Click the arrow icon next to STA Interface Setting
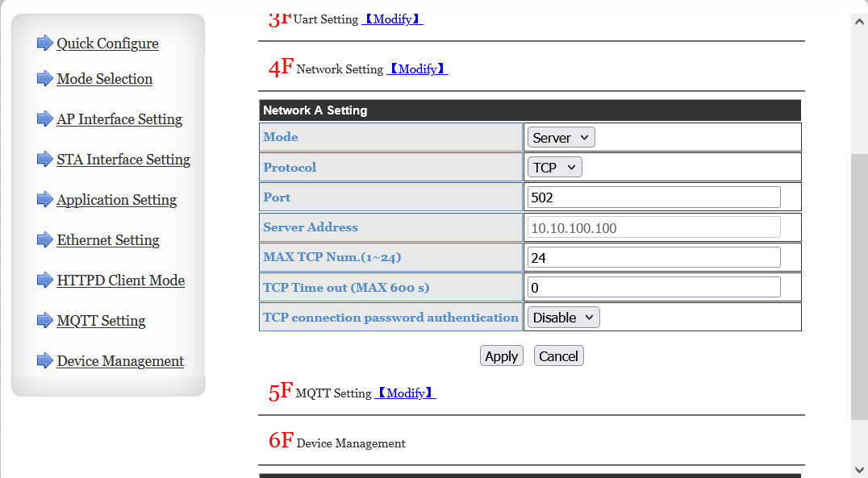This screenshot has height=478, width=868. click(44, 159)
